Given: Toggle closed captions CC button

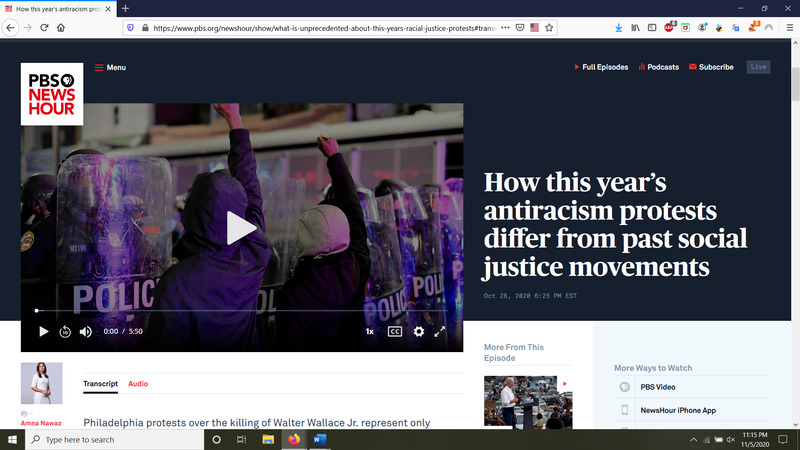Looking at the screenshot, I should 395,332.
